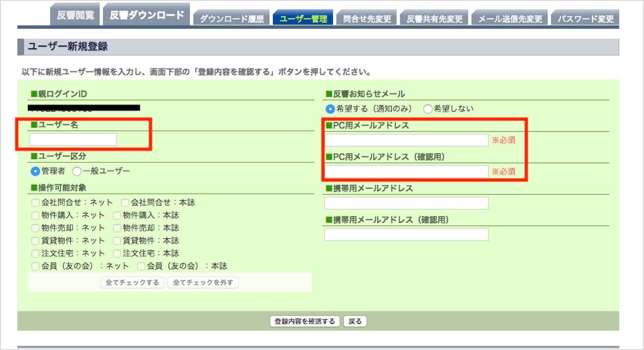
Task: Switch to the メール送信先変更 tab
Action: [509, 18]
